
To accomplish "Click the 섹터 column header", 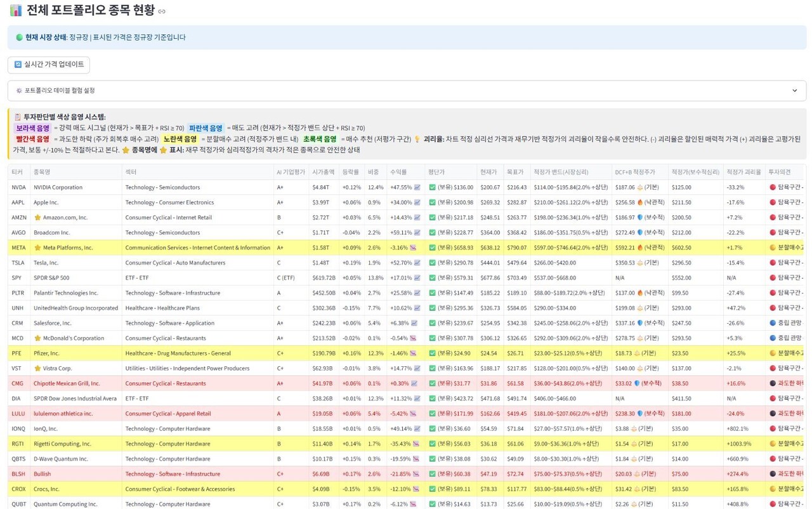I will (x=131, y=172).
